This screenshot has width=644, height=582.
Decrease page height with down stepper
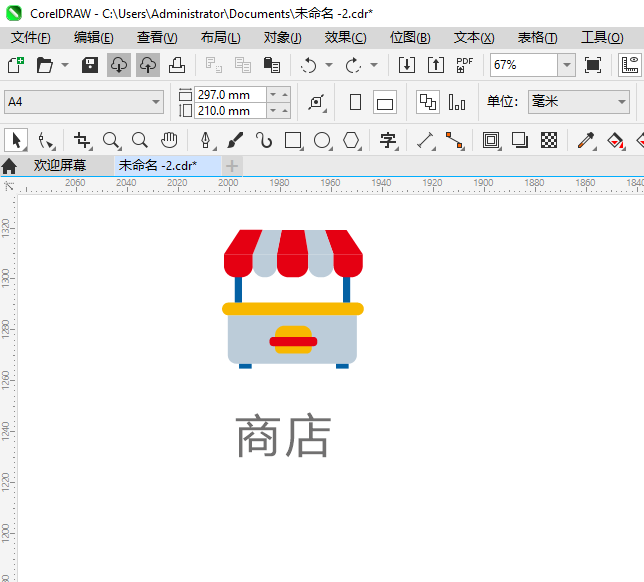click(273, 111)
